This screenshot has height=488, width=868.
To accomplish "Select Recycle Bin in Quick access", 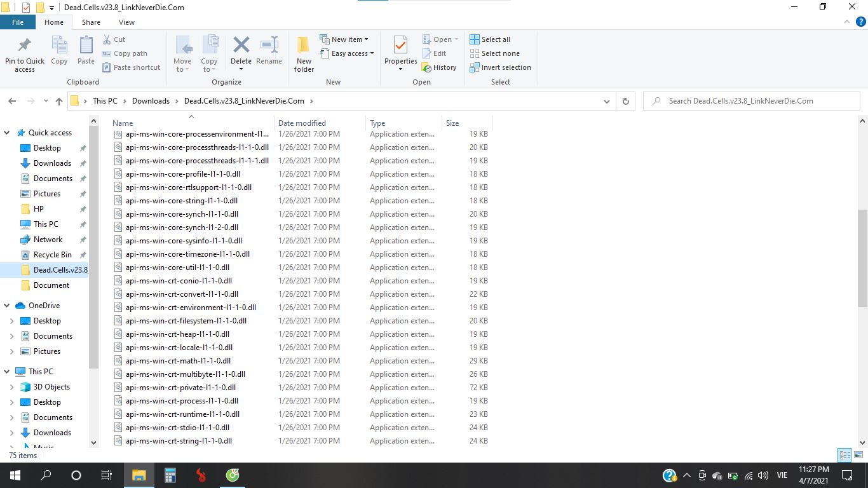I will [52, 255].
